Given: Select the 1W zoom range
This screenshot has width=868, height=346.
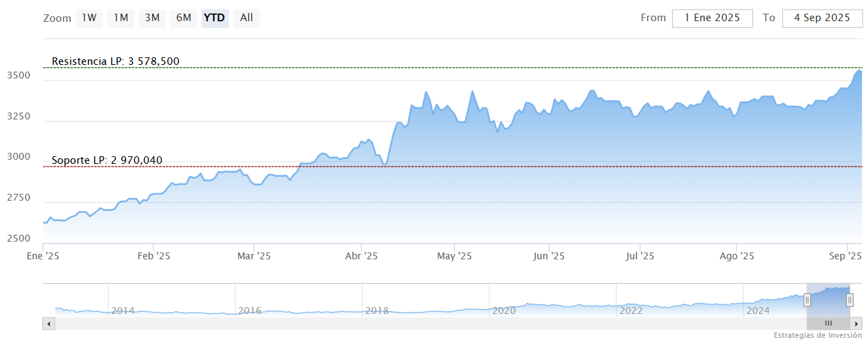Looking at the screenshot, I should (x=89, y=18).
